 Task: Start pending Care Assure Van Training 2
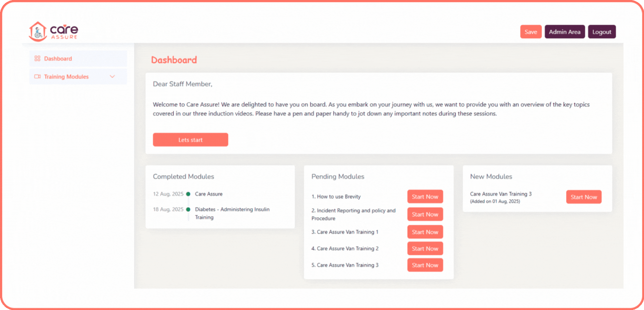point(425,249)
